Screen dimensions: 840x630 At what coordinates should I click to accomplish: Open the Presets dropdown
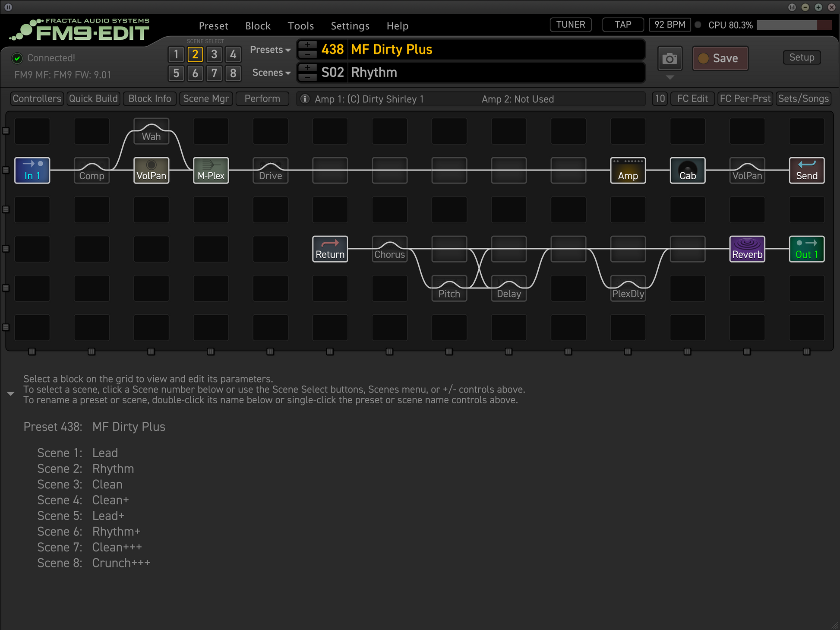point(270,50)
